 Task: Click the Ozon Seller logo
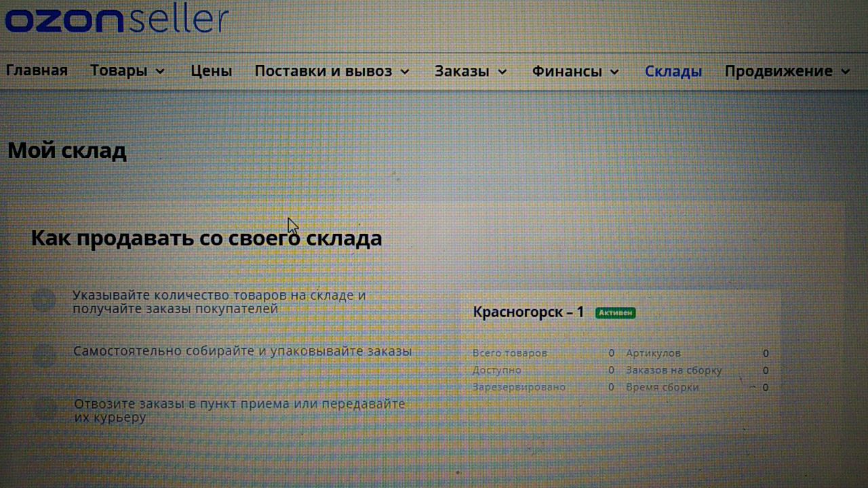pyautogui.click(x=116, y=19)
